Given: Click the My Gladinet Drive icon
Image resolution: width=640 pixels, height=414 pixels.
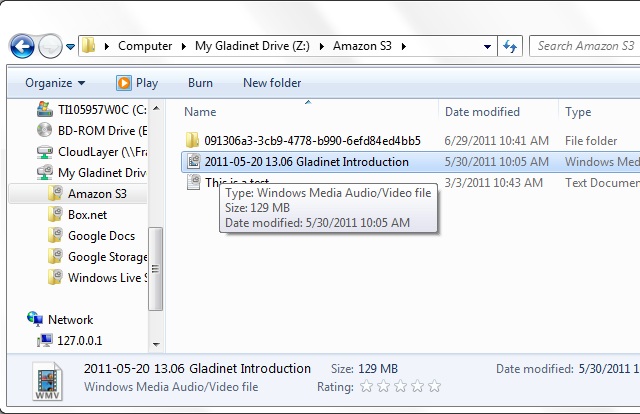Looking at the screenshot, I should (x=44, y=172).
